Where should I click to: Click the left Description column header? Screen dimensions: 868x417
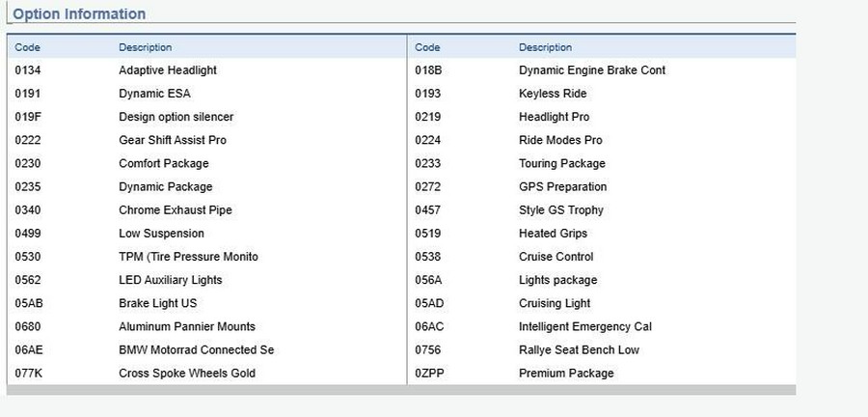[145, 47]
